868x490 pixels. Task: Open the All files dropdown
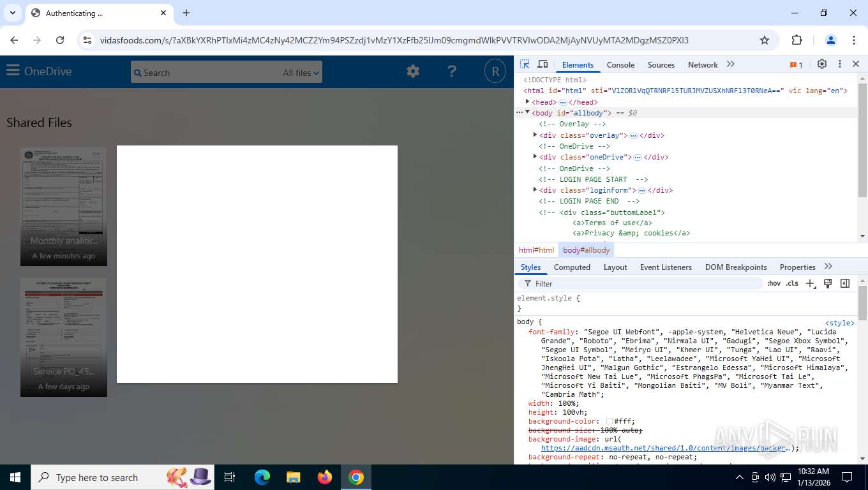click(x=301, y=73)
